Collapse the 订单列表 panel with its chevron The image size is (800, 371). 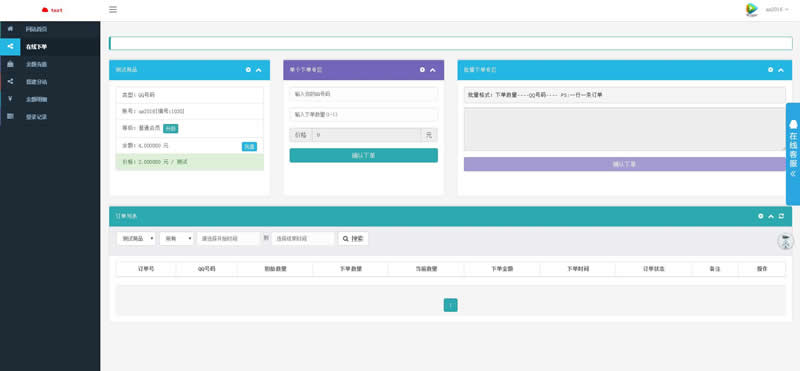pyautogui.click(x=771, y=216)
